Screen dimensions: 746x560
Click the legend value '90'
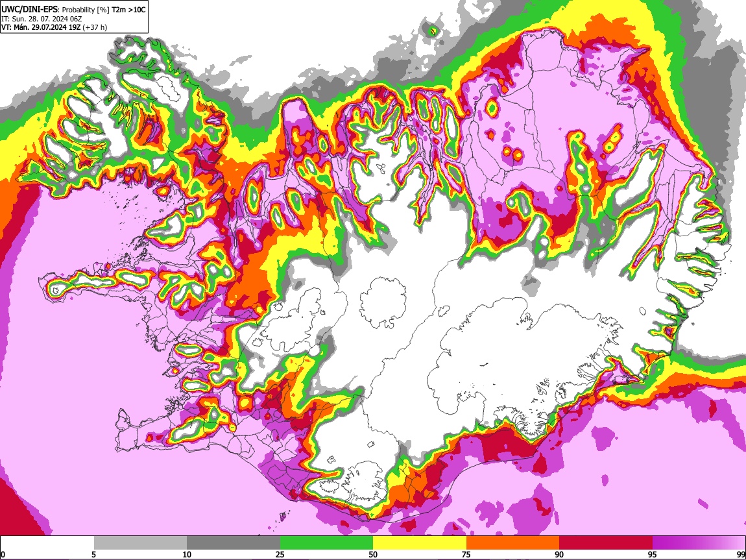point(559,555)
